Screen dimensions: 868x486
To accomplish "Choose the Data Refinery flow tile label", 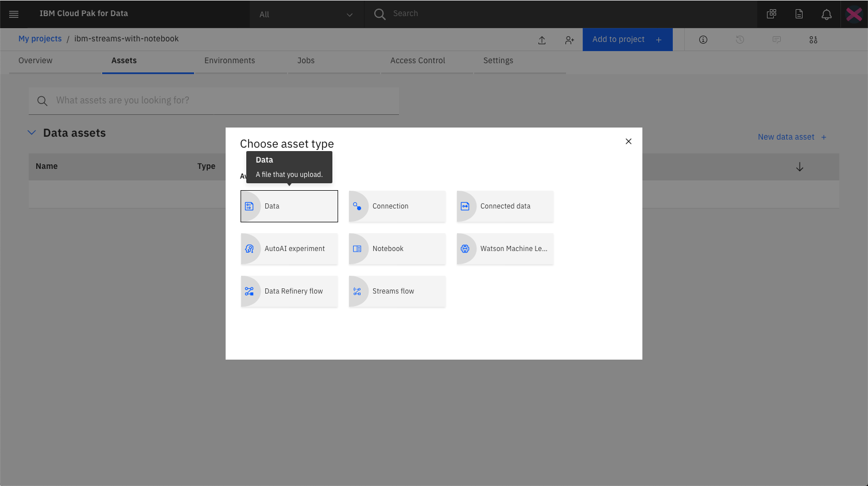I will pos(294,291).
